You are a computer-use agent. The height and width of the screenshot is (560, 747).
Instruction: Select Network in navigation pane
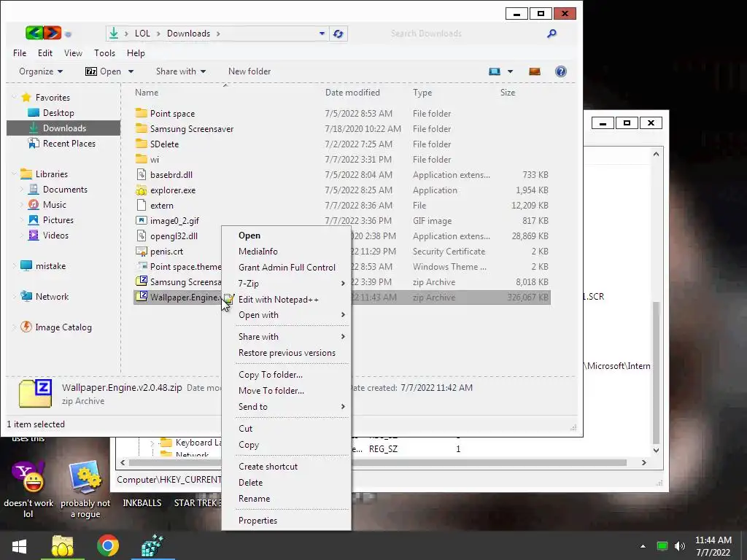[52, 297]
